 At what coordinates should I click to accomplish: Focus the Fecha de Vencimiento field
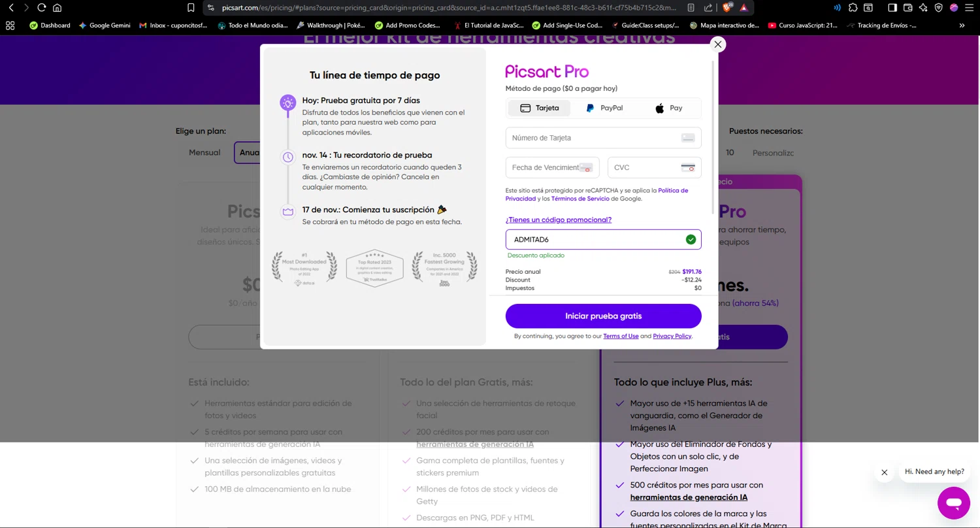pyautogui.click(x=552, y=167)
